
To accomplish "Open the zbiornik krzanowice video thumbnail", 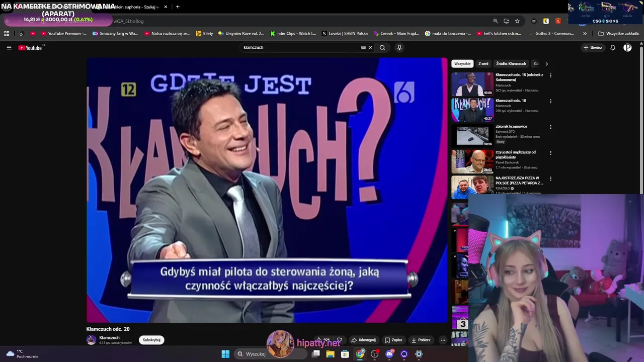I will 472,136.
